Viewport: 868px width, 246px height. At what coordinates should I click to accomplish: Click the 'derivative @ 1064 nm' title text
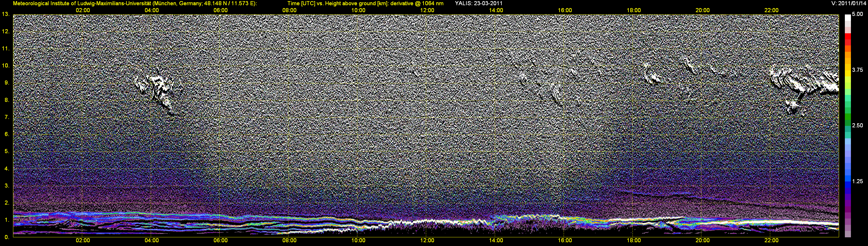point(417,3)
